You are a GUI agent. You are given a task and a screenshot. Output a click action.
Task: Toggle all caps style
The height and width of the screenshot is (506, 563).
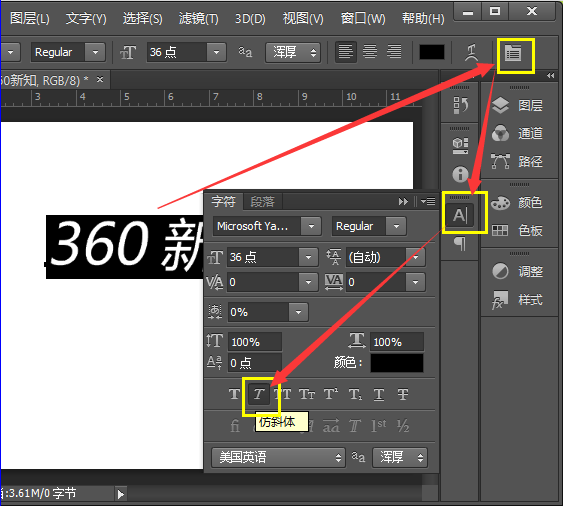click(283, 394)
